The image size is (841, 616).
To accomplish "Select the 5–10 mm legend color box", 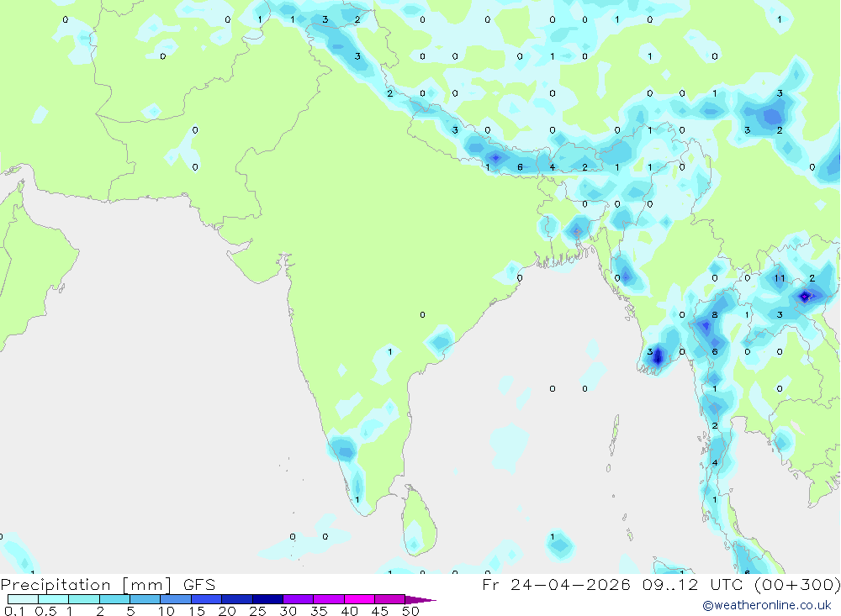I will point(145,599).
